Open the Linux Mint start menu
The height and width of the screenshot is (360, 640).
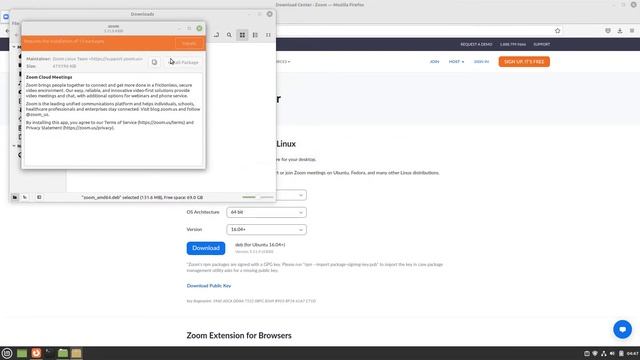coord(7,353)
